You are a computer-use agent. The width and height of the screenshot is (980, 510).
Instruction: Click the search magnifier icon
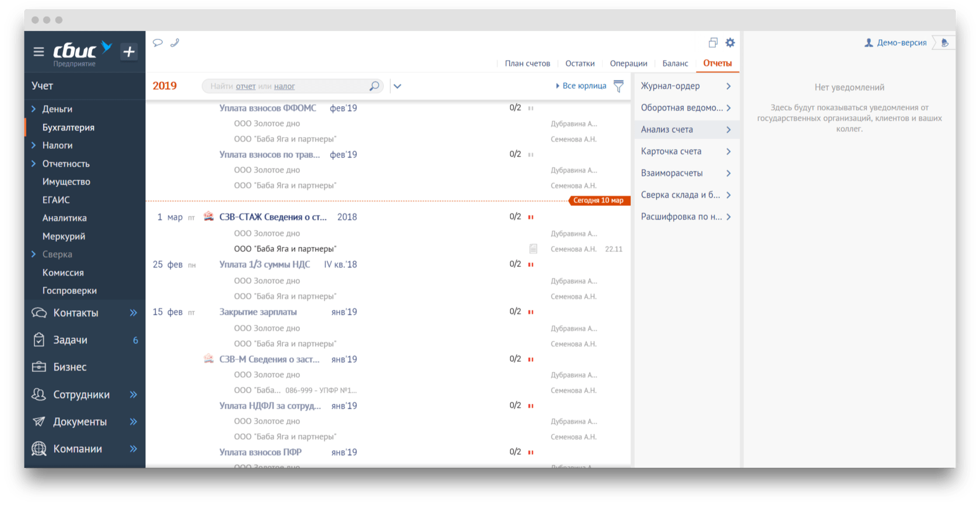(x=374, y=86)
